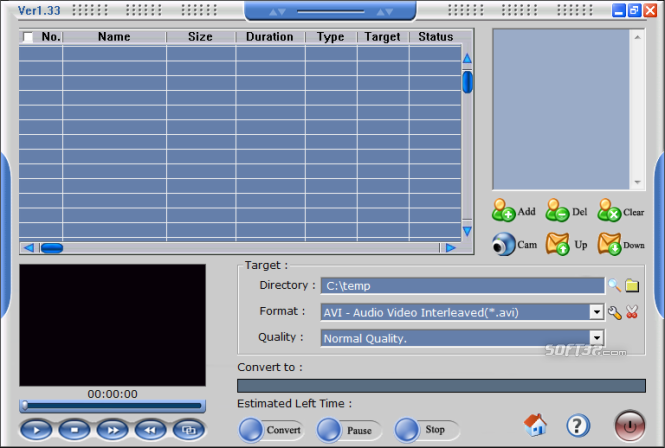
Task: Click the Target column header
Action: click(383, 37)
